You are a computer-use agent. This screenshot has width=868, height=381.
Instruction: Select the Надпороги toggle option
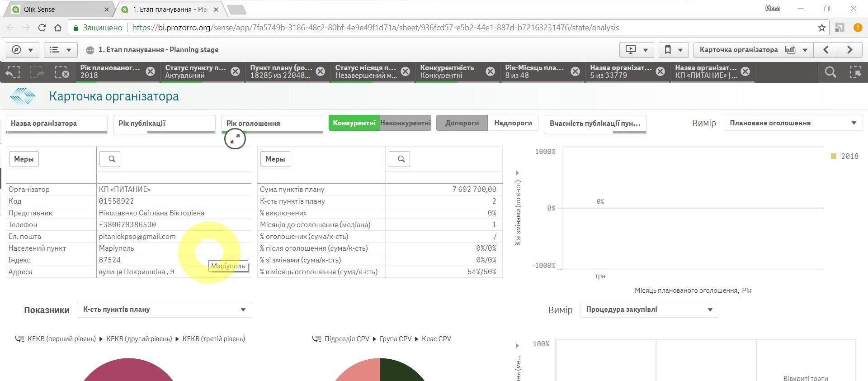[513, 123]
